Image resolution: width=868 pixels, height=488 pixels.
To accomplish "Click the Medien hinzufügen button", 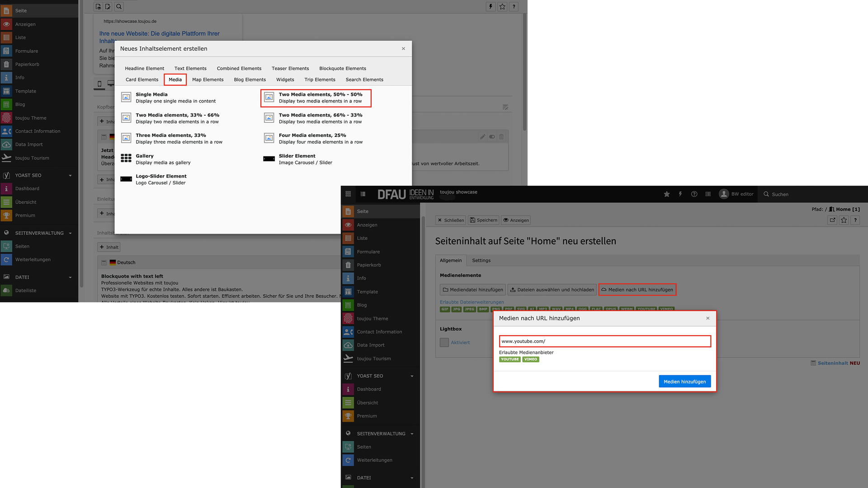I will pyautogui.click(x=684, y=381).
